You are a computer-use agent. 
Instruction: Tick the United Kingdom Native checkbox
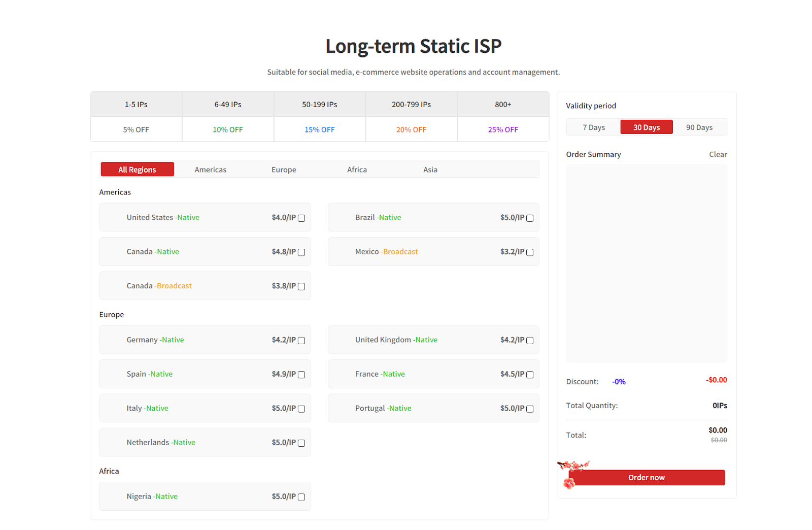pos(530,341)
